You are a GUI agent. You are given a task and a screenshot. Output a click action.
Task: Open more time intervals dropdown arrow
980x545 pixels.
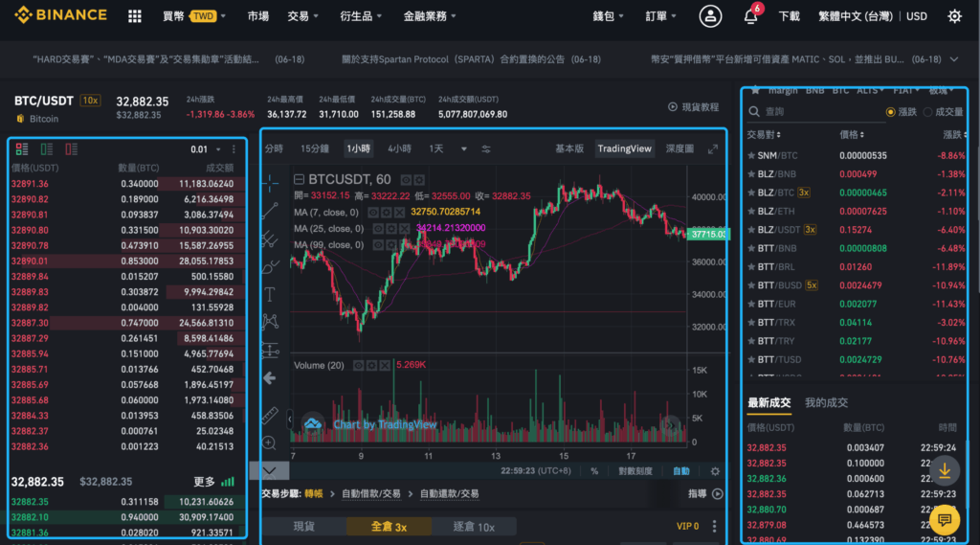click(x=464, y=148)
